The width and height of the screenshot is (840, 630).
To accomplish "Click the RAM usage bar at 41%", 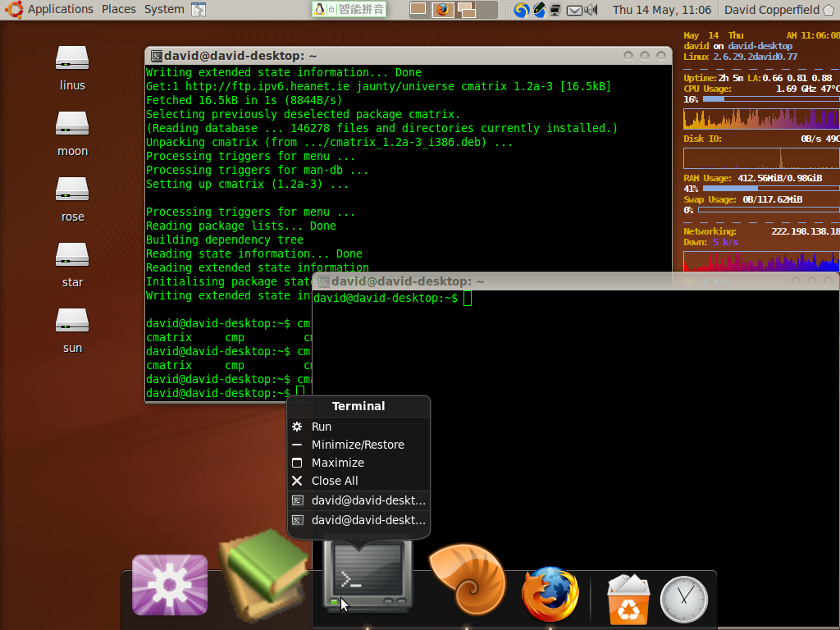I will (x=771, y=189).
